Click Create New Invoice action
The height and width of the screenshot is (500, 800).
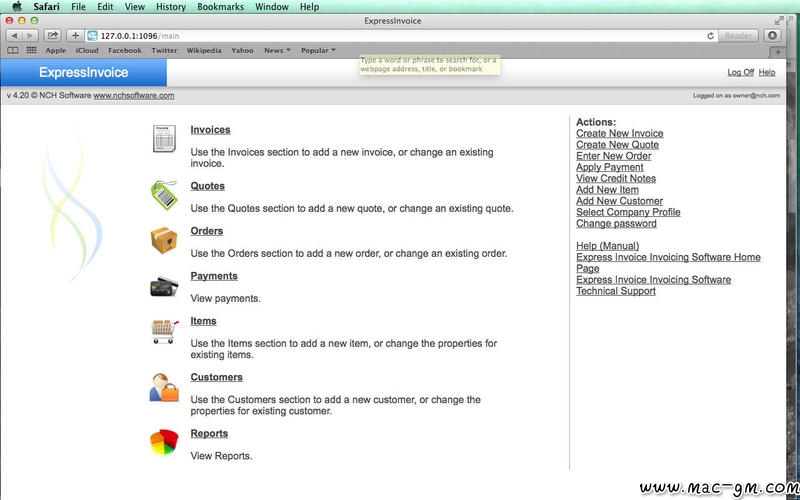point(619,133)
